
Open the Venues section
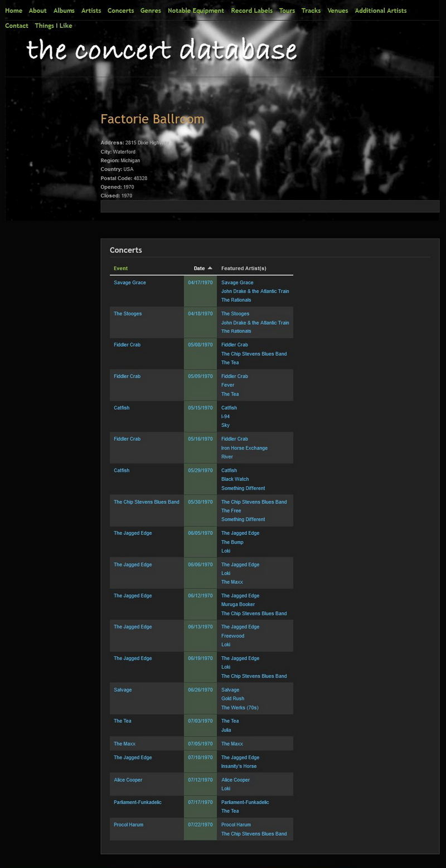[337, 10]
